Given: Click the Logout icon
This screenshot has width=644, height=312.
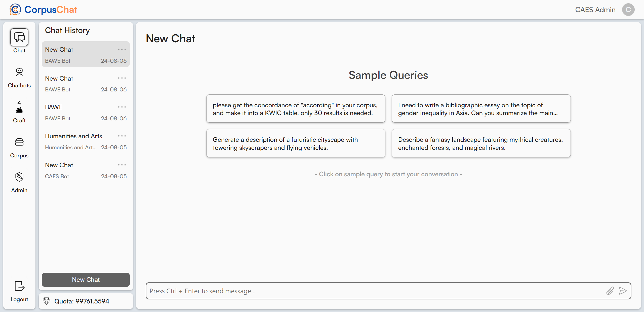Looking at the screenshot, I should click(x=19, y=286).
